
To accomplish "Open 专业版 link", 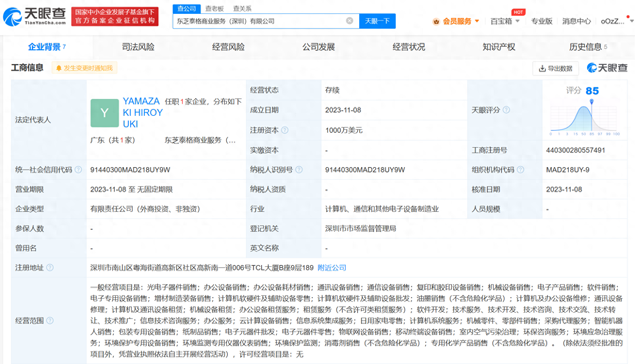I will coord(541,21).
